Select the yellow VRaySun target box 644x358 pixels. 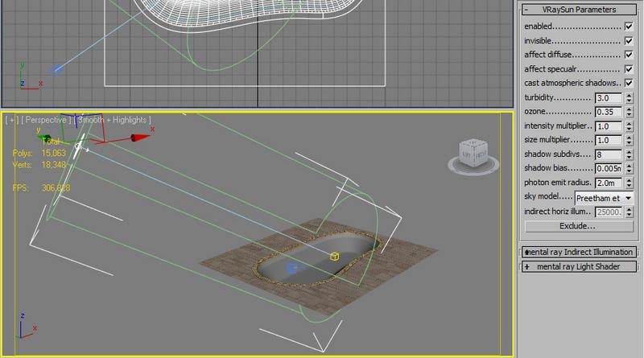(x=335, y=256)
